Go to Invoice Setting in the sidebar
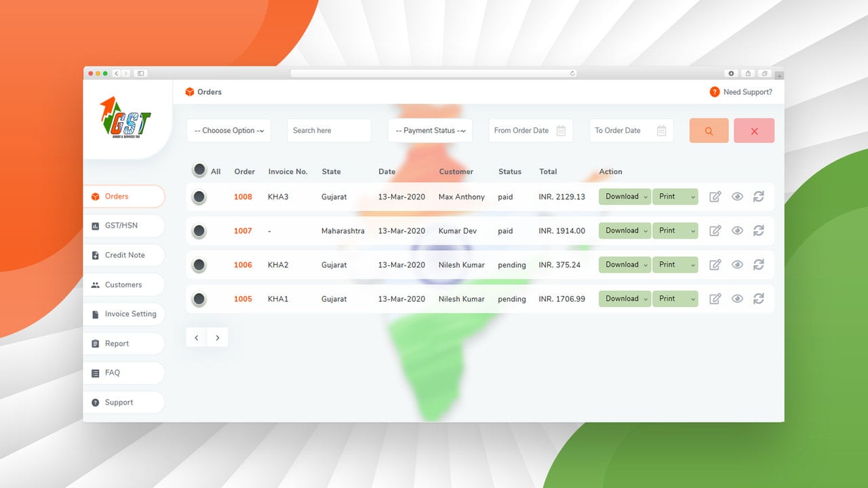This screenshot has width=868, height=488. pyautogui.click(x=124, y=314)
